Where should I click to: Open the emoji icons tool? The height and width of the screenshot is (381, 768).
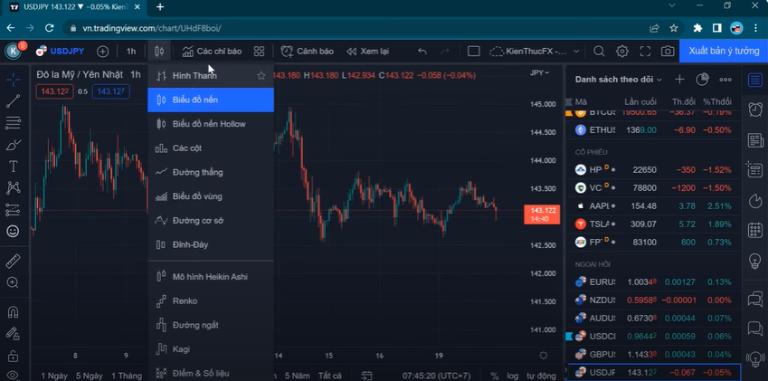[x=13, y=231]
